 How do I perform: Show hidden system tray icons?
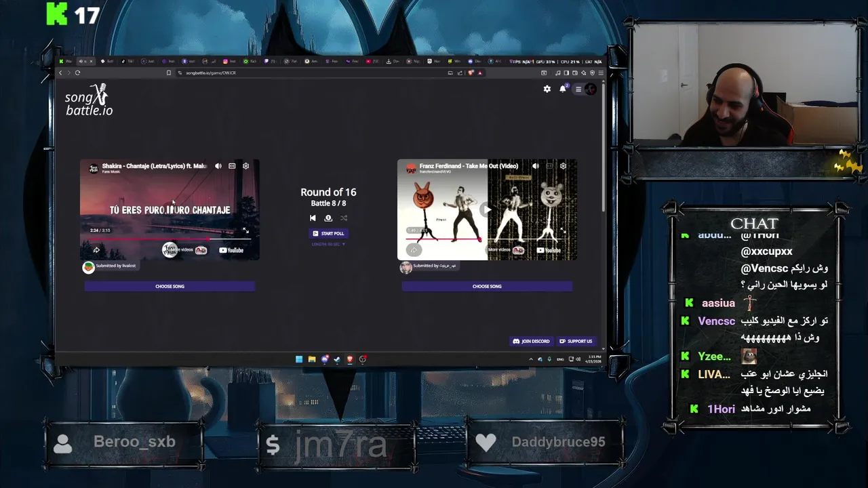point(531,359)
